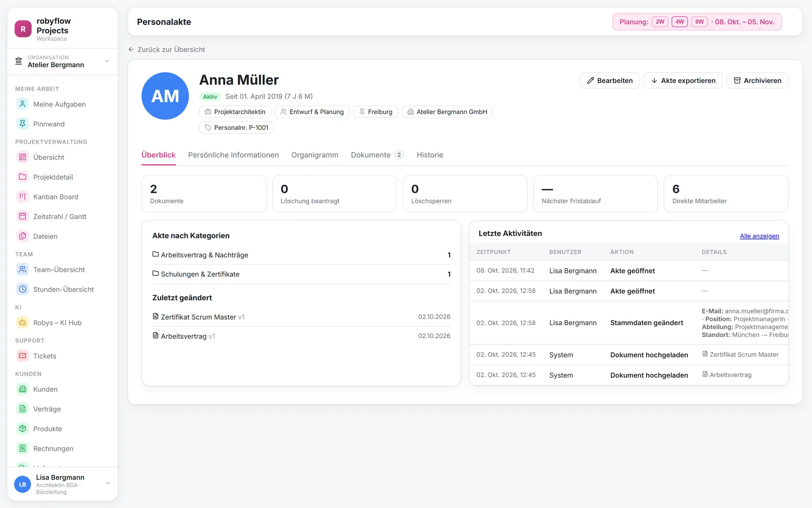812x508 pixels.
Task: Go back via Zurück zur Übersicht
Action: 166,50
